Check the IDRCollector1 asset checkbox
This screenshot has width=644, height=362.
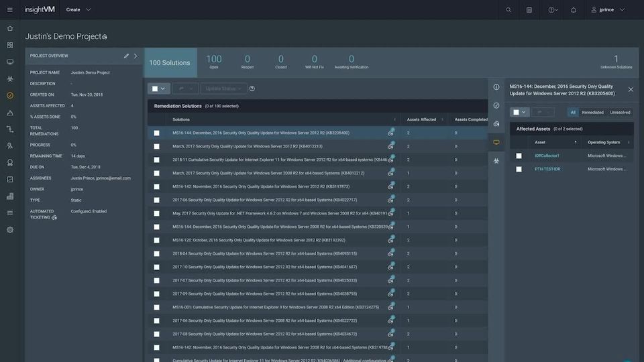tap(519, 156)
